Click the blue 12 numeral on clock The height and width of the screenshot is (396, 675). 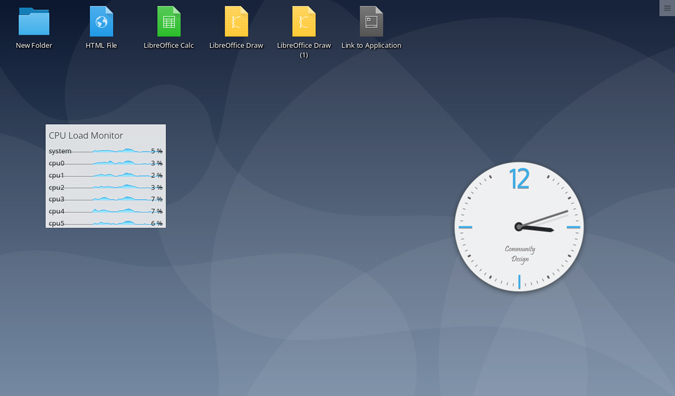coord(519,179)
